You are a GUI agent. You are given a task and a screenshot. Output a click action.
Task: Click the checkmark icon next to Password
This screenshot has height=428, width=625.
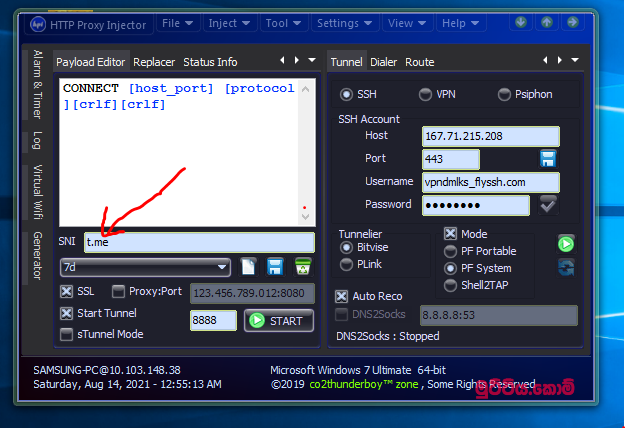click(548, 205)
